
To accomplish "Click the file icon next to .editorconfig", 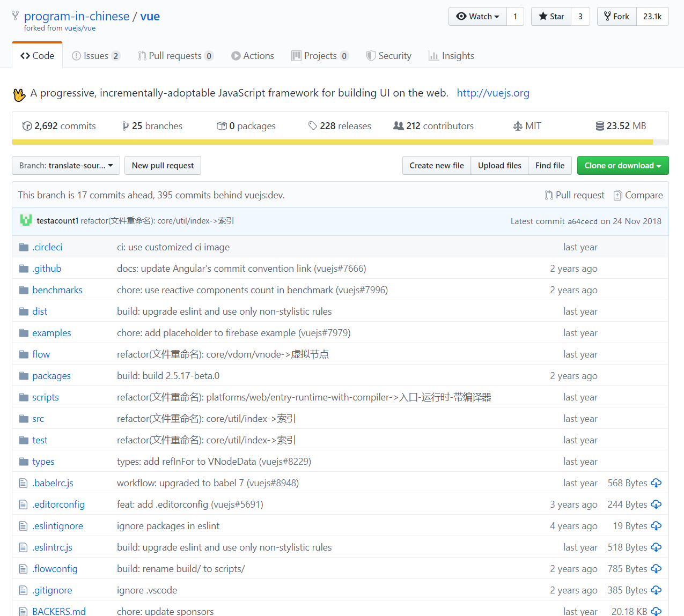I will [x=23, y=504].
